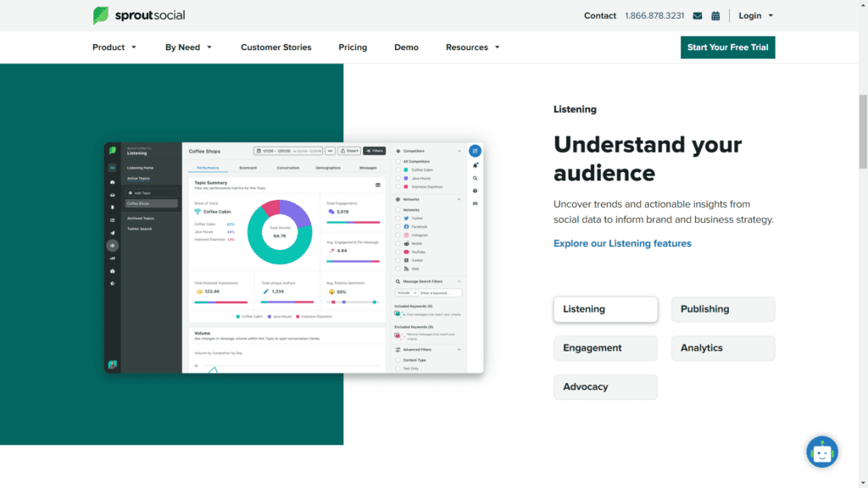Viewport: 868px width, 488px height.
Task: Click the notifications bell icon
Action: click(475, 164)
